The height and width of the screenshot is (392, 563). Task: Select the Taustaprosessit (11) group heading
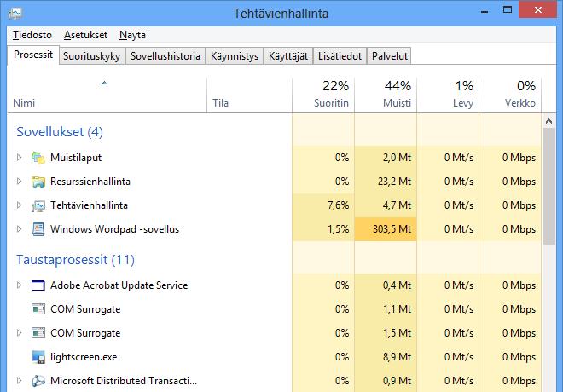click(x=75, y=260)
